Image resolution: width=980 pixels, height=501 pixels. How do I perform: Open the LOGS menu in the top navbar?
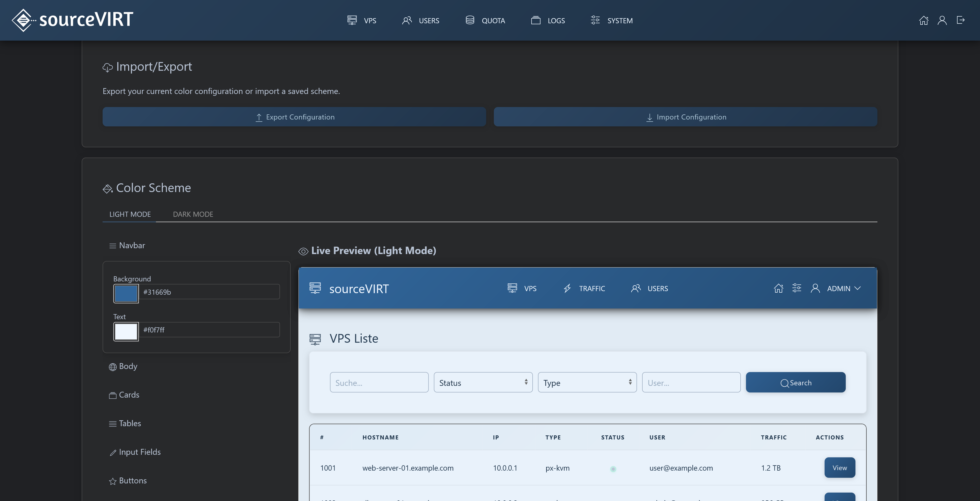click(548, 21)
